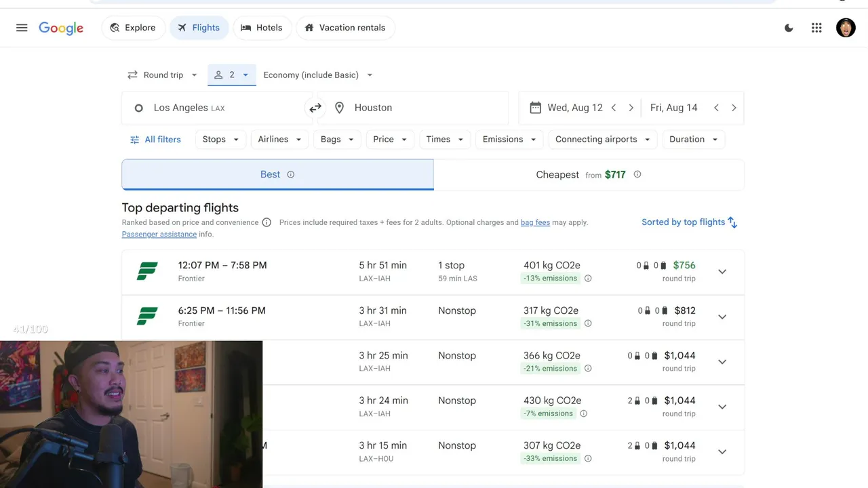Toggle dark mode moon icon

[789, 28]
